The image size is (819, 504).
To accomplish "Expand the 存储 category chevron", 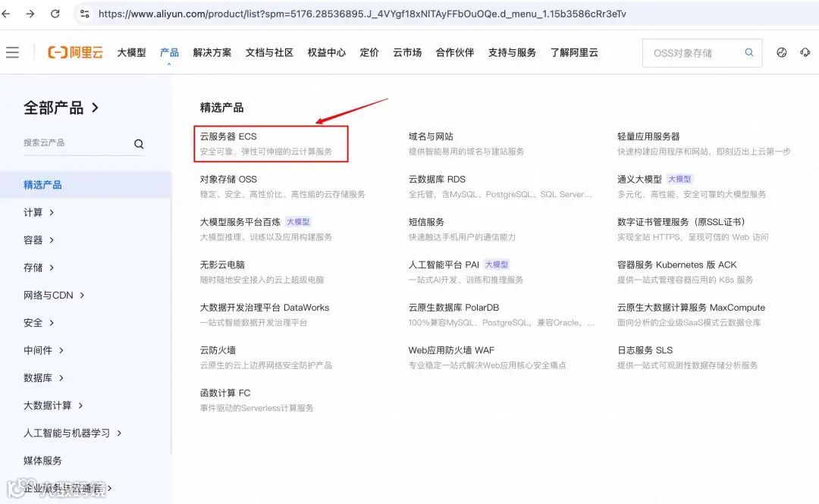I will click(52, 268).
